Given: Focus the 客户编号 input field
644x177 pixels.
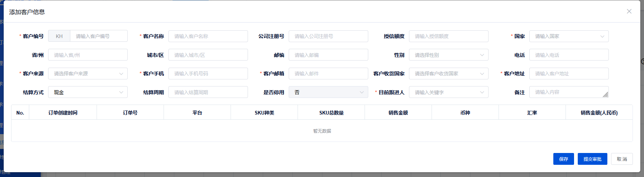Looking at the screenshot, I should click(x=98, y=36).
